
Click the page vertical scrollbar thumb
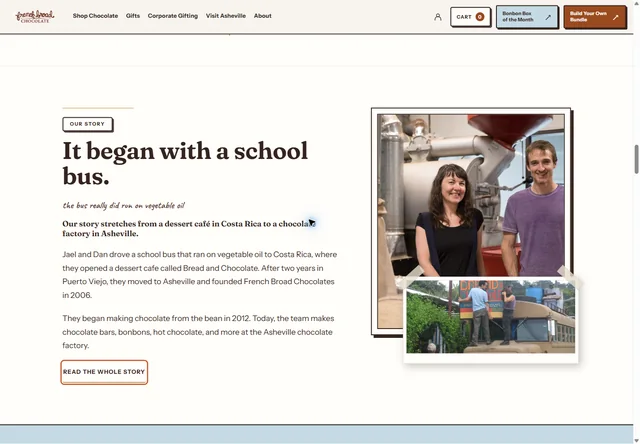(636, 159)
